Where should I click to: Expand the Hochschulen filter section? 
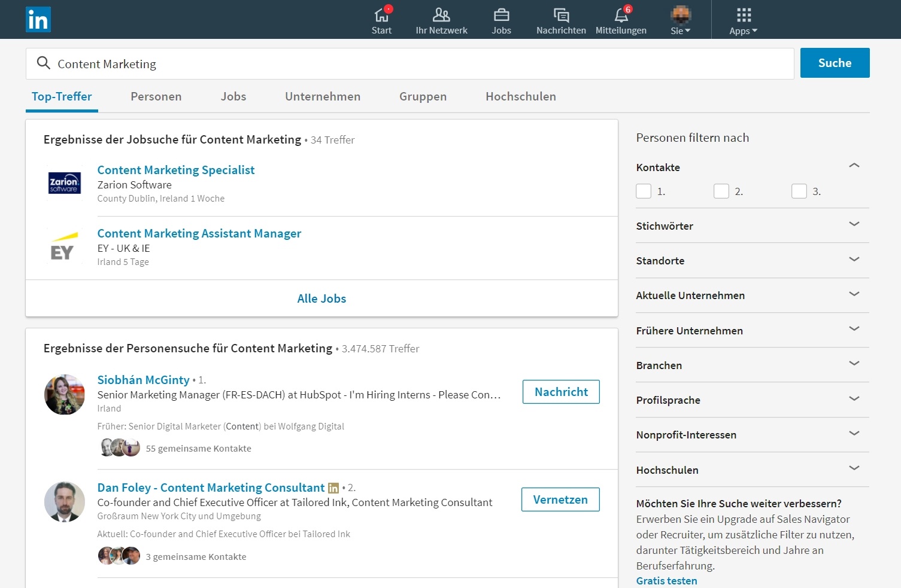(x=854, y=468)
